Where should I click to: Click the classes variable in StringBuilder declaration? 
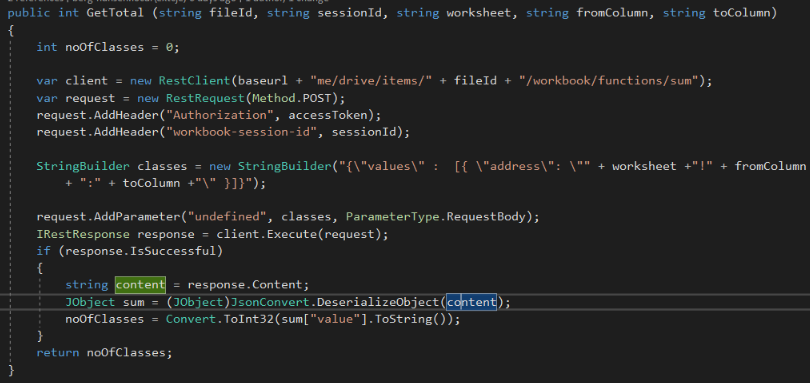(162, 166)
